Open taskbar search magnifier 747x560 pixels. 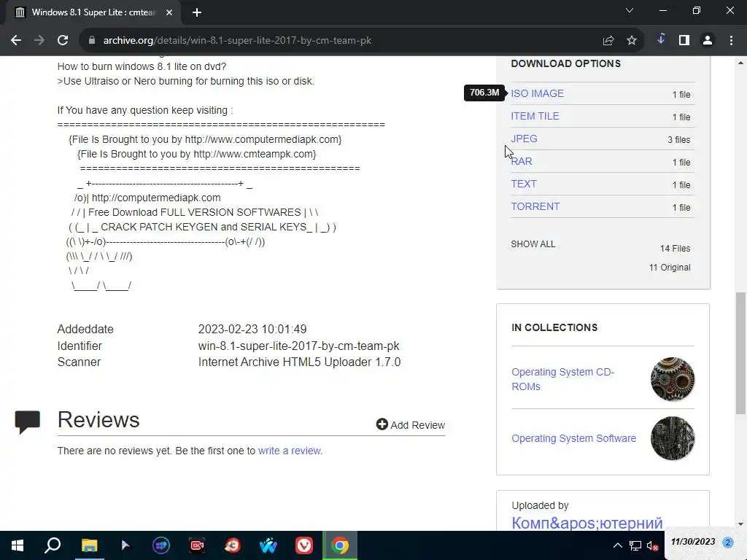(53, 545)
